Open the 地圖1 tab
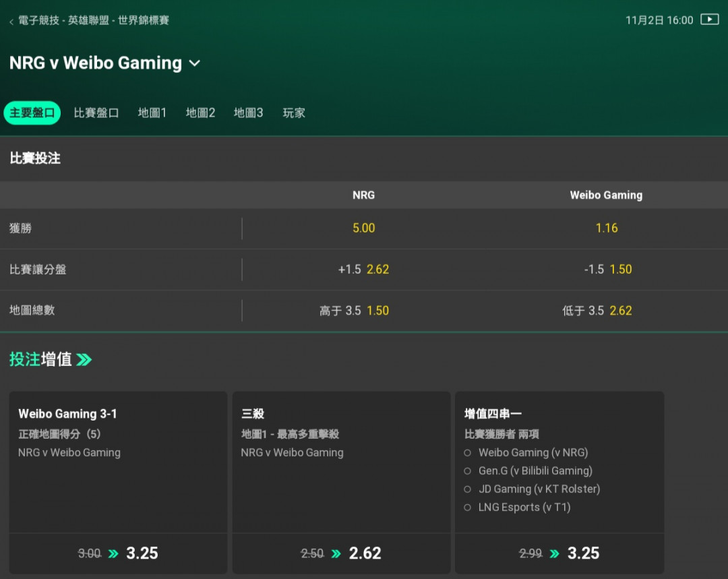The image size is (728, 579). coord(152,113)
